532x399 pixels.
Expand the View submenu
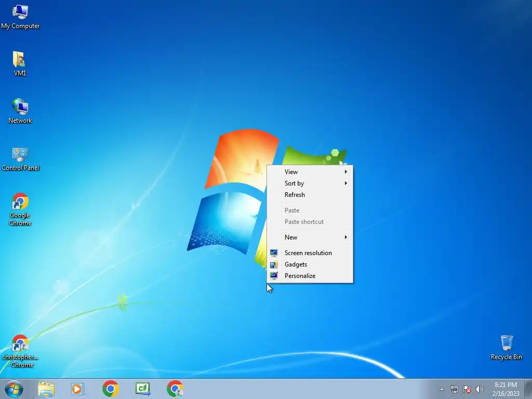(310, 171)
